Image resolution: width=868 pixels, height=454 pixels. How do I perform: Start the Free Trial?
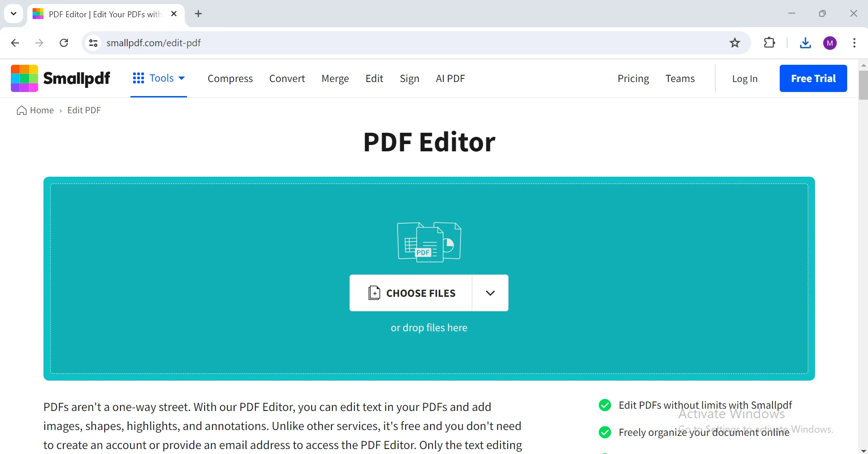[x=813, y=78]
